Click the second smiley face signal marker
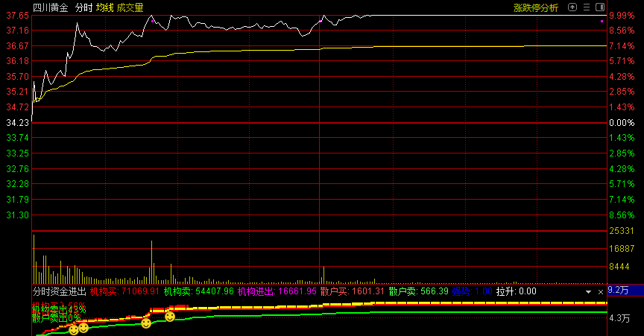The width and height of the screenshot is (644, 336). 83,327
